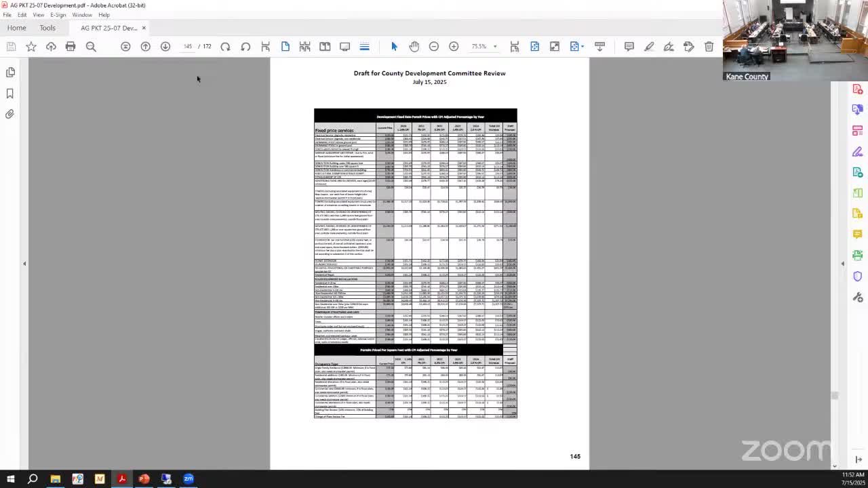Open the page thumbnails panel
This screenshot has width=868, height=488.
click(x=10, y=72)
